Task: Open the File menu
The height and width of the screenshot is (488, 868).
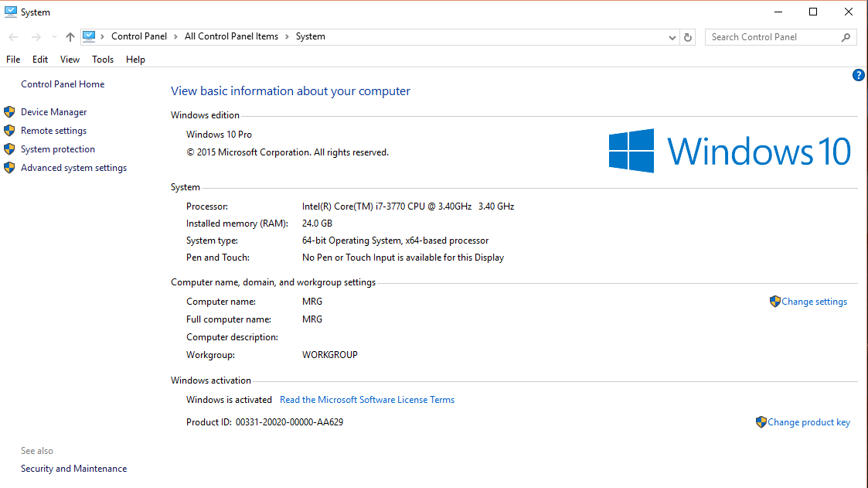Action: click(13, 60)
